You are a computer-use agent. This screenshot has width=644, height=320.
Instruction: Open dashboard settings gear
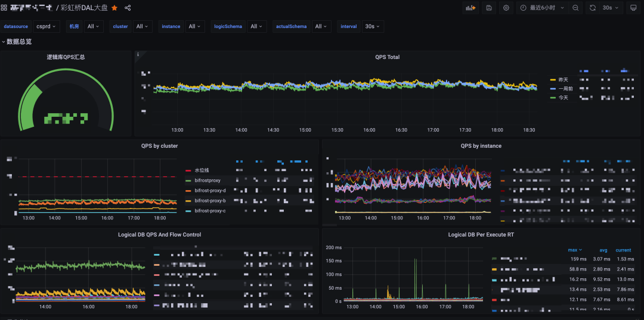(x=506, y=8)
